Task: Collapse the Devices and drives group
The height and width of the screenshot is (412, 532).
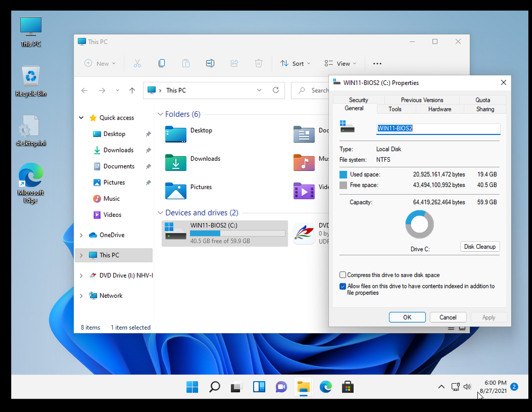Action: (x=161, y=213)
